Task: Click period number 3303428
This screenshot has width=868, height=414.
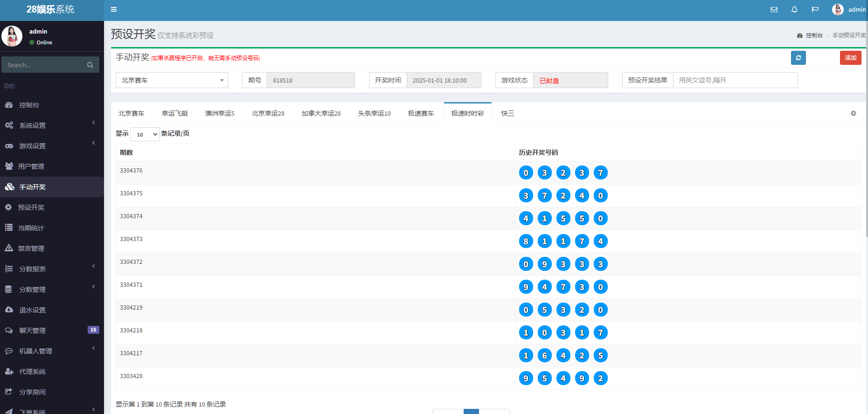Action: (131, 376)
